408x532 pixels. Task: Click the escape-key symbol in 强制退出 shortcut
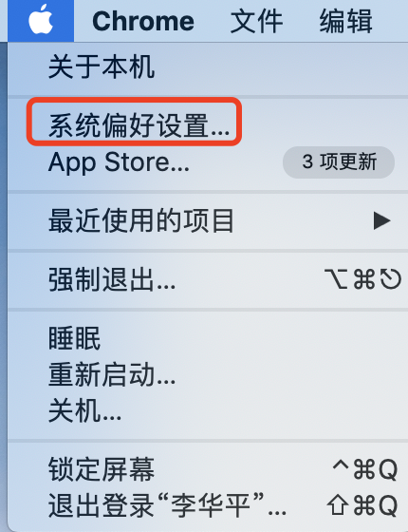point(390,279)
